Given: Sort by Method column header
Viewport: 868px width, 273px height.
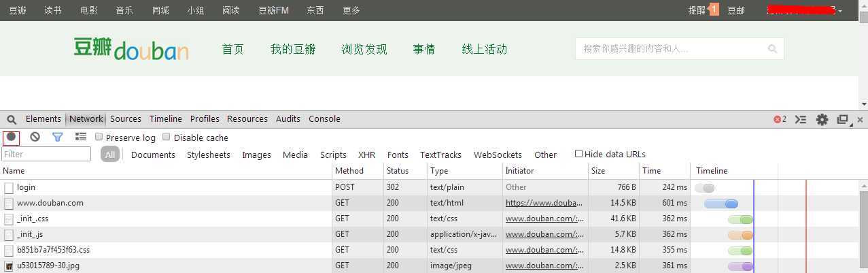Looking at the screenshot, I should [358, 171].
